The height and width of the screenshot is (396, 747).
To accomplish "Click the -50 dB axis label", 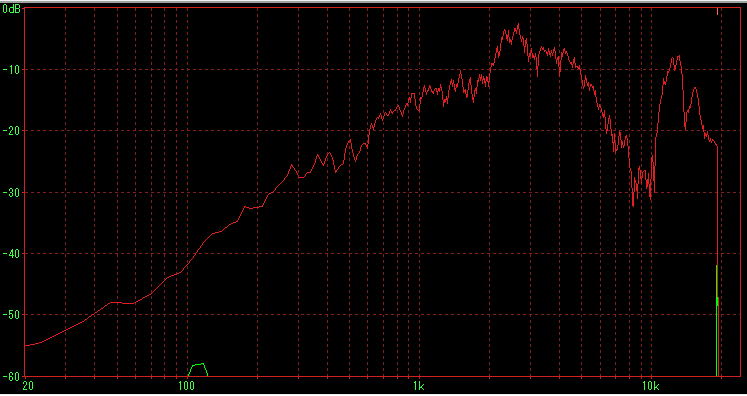I will 12,315.
